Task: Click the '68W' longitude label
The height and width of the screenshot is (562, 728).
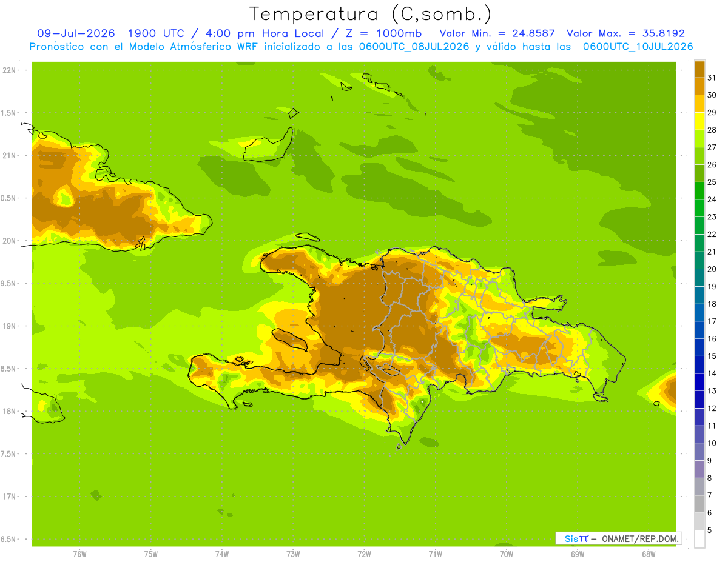Action: click(649, 554)
